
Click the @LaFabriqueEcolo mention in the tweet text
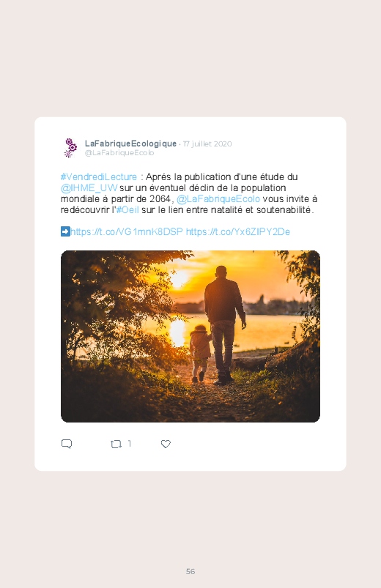click(x=218, y=198)
